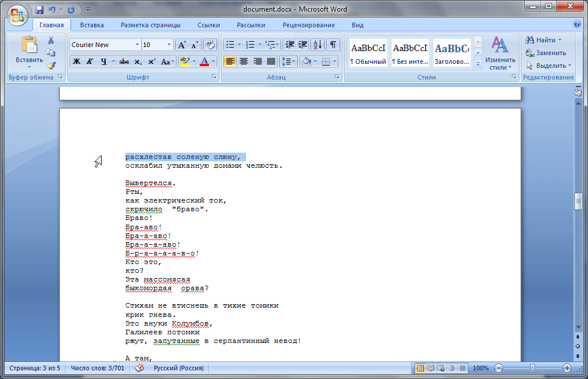This screenshot has height=379, width=588.
Task: Select the Format Painter brush
Action: coord(51,66)
